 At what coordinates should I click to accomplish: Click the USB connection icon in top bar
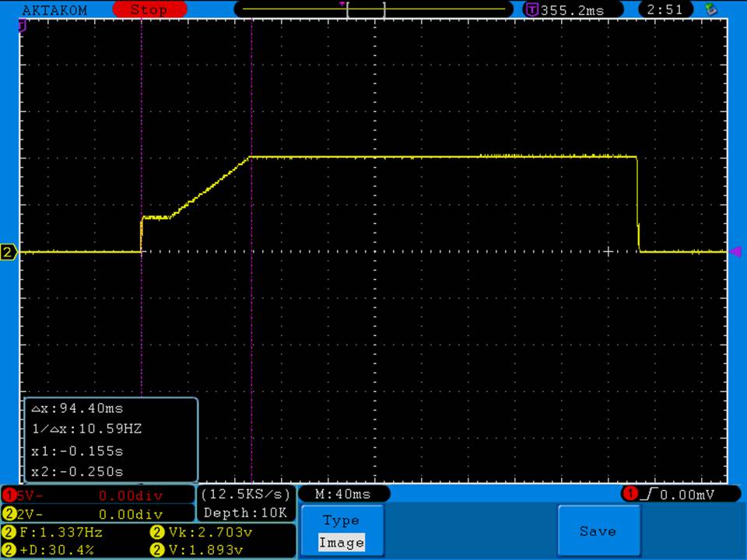[710, 9]
